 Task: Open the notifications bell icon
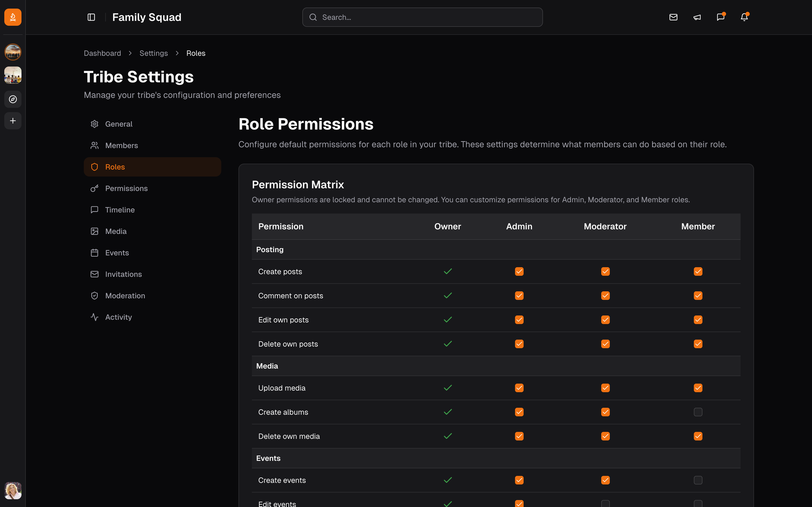pos(744,17)
